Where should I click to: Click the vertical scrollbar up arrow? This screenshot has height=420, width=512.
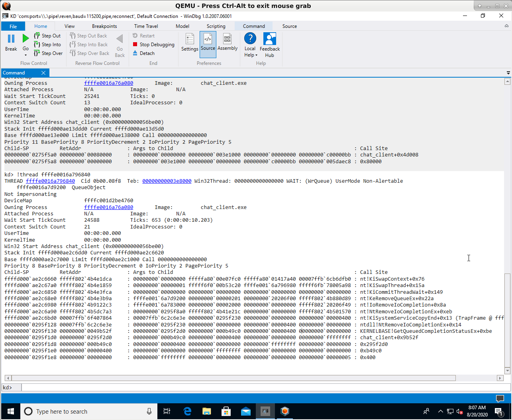507,82
